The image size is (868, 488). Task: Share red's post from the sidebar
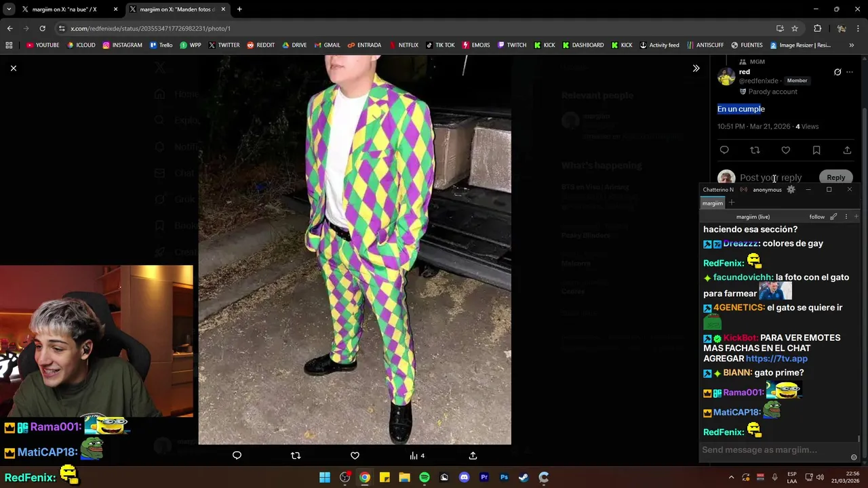pyautogui.click(x=847, y=150)
